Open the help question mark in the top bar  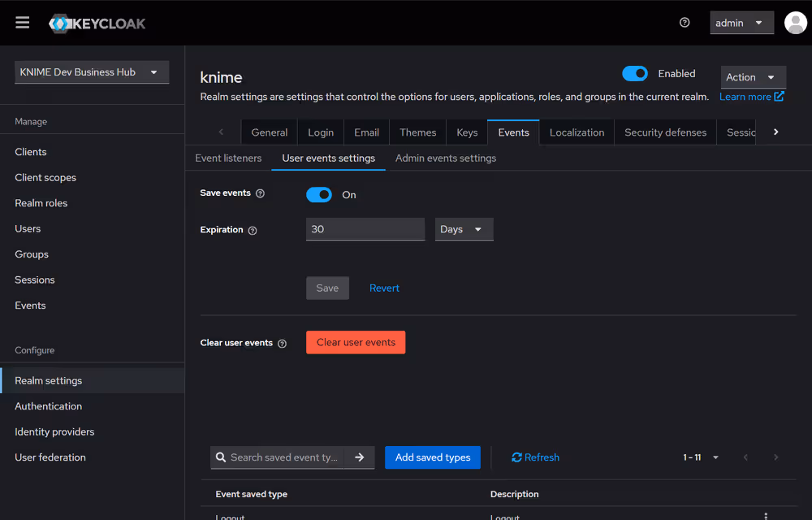(685, 23)
